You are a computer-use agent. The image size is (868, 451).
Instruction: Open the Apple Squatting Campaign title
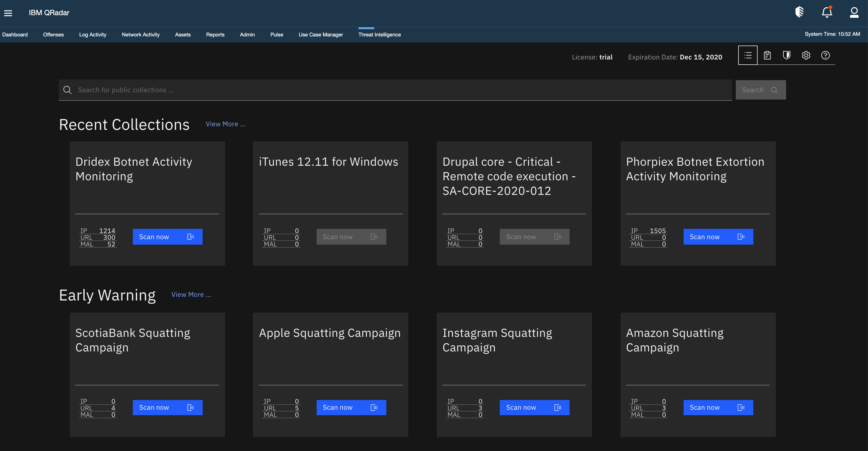[x=330, y=333]
